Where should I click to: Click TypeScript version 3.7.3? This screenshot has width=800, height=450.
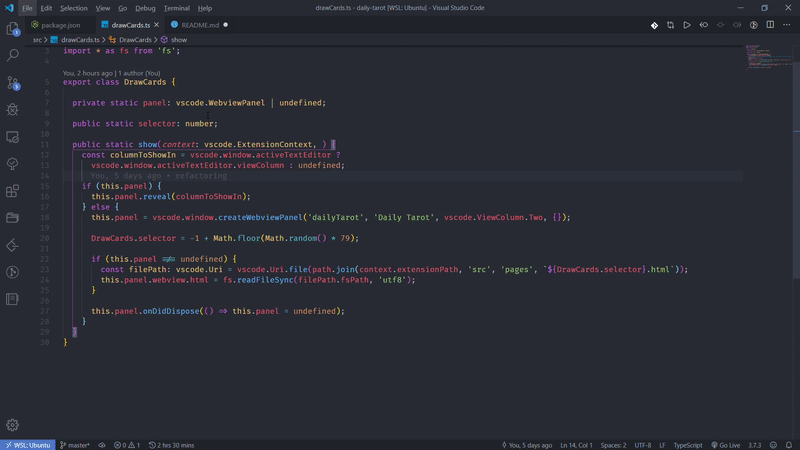click(x=755, y=445)
